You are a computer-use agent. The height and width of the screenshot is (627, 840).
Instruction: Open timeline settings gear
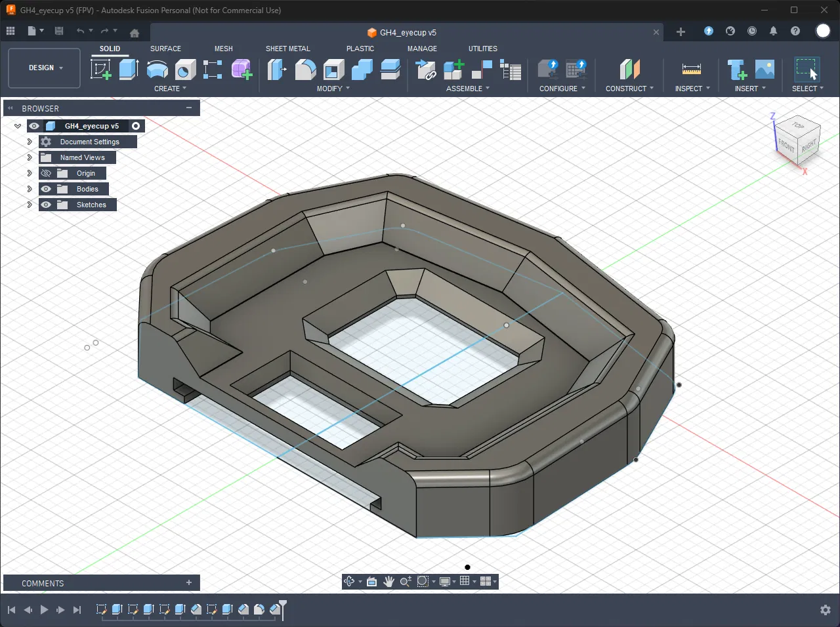tap(826, 610)
